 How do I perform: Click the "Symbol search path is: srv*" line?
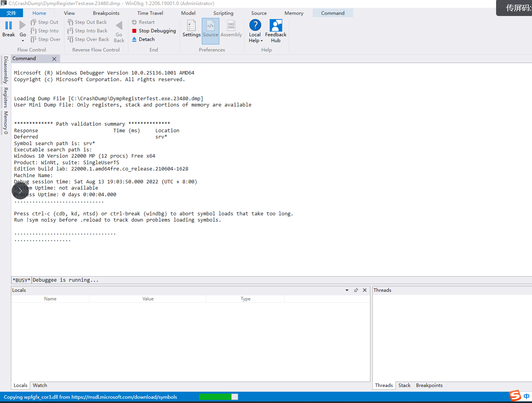point(55,143)
